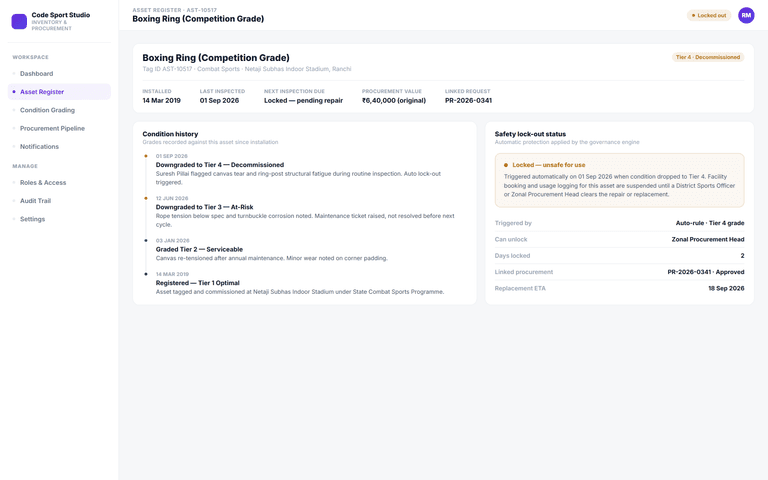Select Asset Register in sidebar
768x480 pixels.
[x=59, y=92]
